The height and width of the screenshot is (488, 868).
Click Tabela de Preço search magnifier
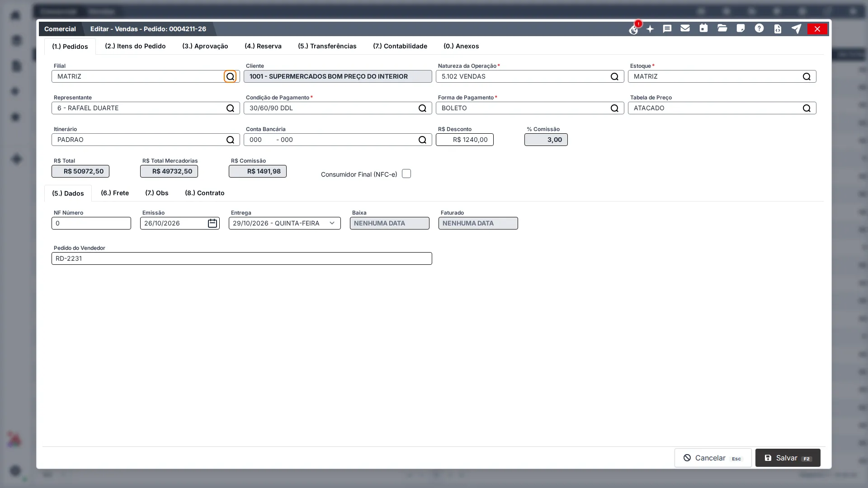tap(807, 108)
